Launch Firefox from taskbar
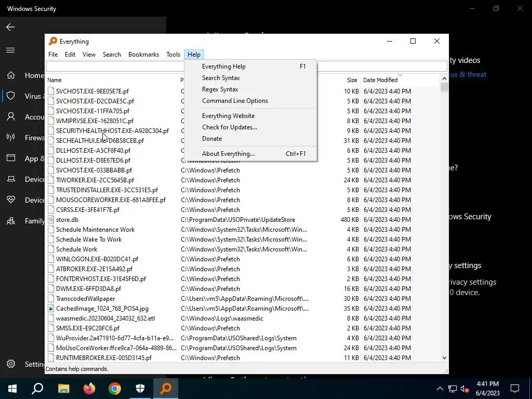 (x=89, y=389)
